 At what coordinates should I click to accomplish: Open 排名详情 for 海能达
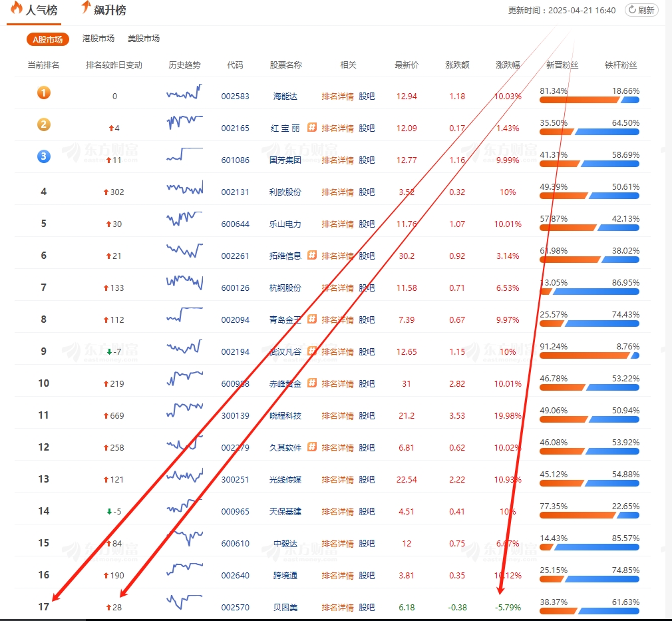338,97
